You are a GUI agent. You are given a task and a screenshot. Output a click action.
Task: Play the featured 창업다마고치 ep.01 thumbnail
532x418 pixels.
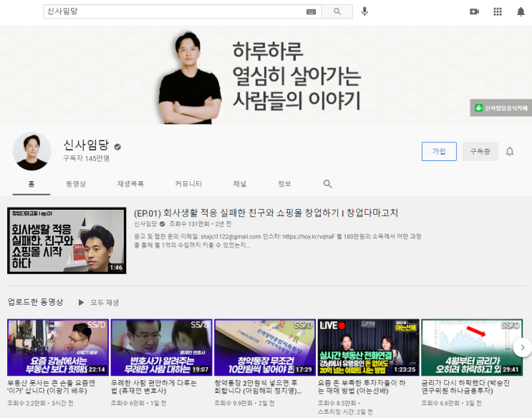[67, 240]
